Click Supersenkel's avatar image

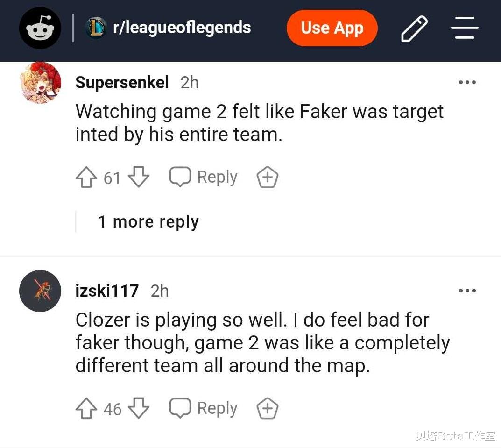click(40, 83)
